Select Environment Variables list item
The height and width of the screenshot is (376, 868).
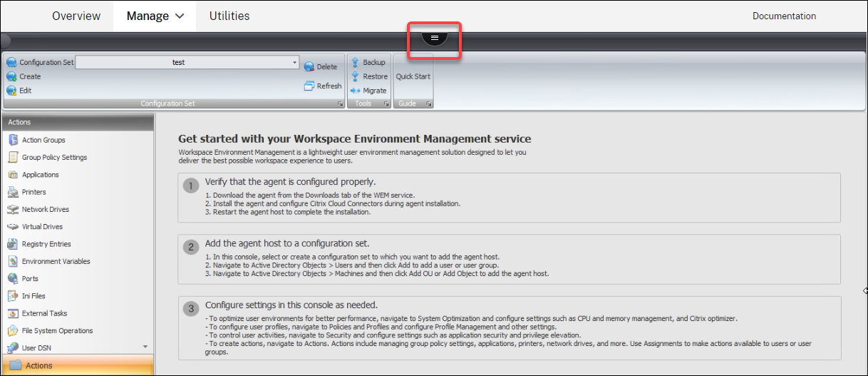pos(56,261)
